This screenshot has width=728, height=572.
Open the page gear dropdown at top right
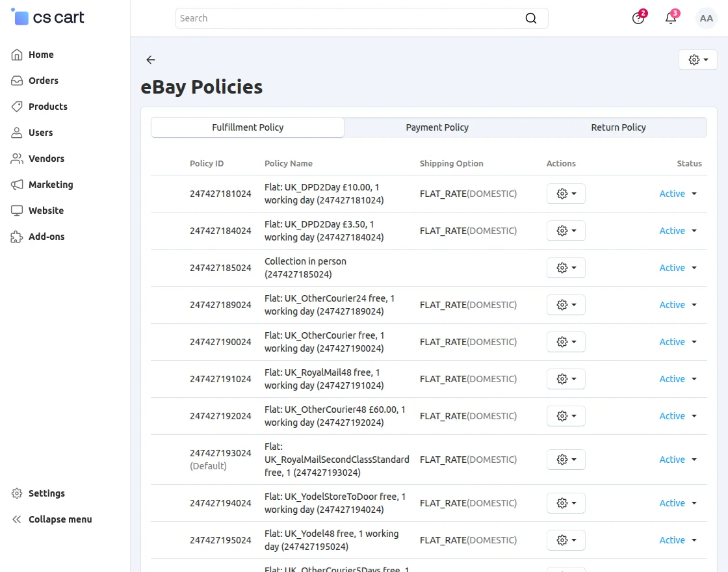pos(698,60)
